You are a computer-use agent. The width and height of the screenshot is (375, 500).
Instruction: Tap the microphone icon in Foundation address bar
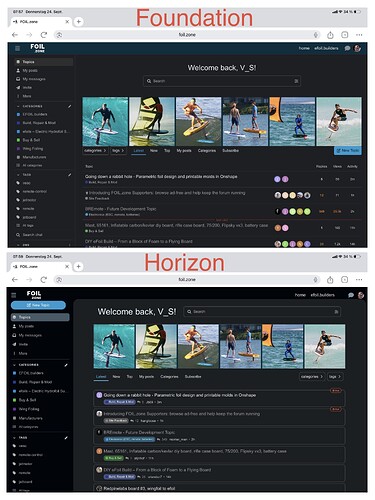pyautogui.click(x=316, y=35)
